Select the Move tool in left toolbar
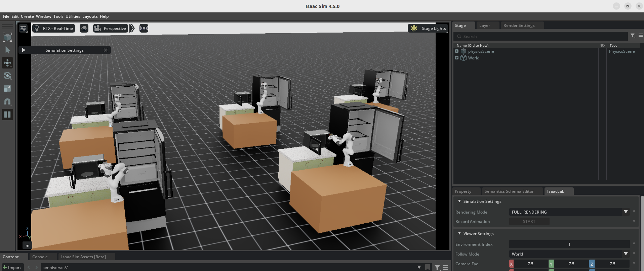Screen dimensions: 644x271 (7, 63)
